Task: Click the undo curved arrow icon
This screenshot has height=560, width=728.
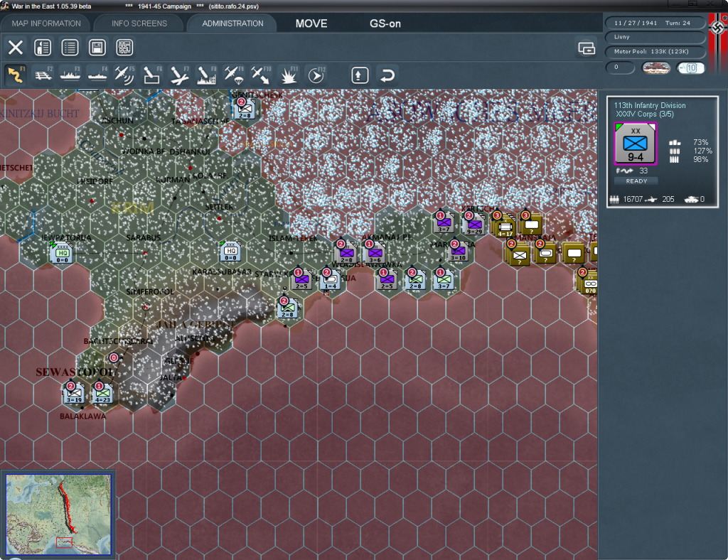Action: click(x=387, y=75)
